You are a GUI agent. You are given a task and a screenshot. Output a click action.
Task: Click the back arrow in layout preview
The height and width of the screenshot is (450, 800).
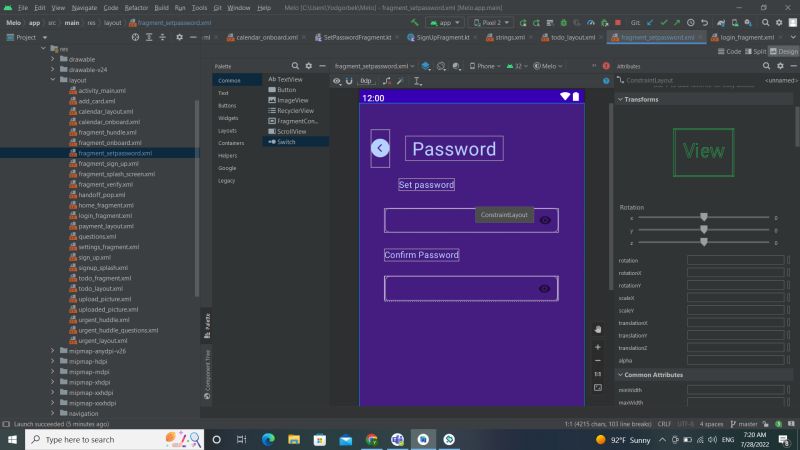pyautogui.click(x=380, y=148)
